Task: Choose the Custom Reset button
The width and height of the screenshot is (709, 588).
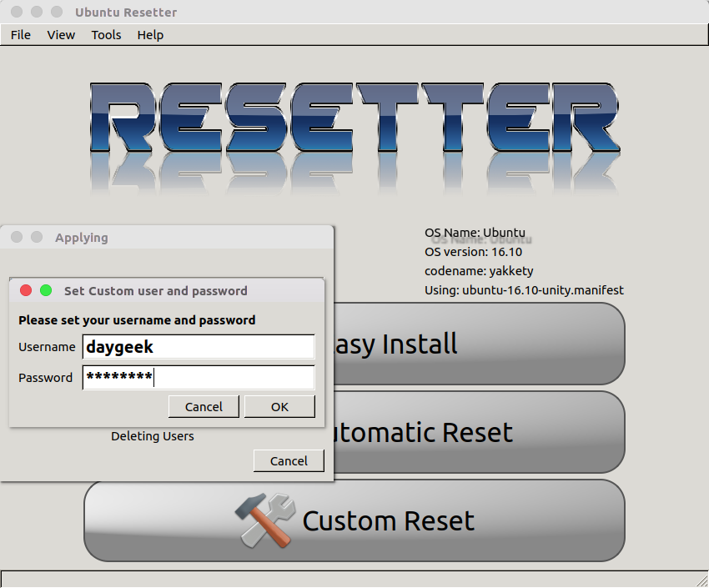Action: pos(354,520)
